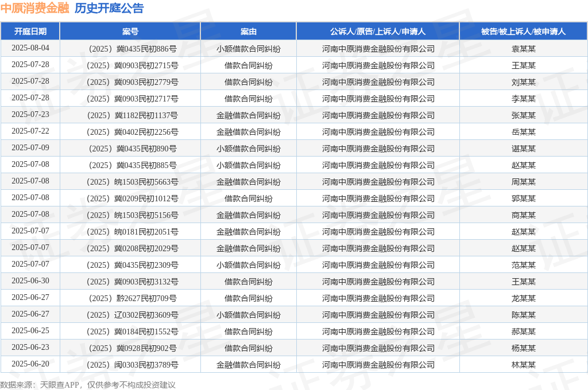Click defendant 范某某
The height and width of the screenshot is (390, 588).
pos(524,265)
